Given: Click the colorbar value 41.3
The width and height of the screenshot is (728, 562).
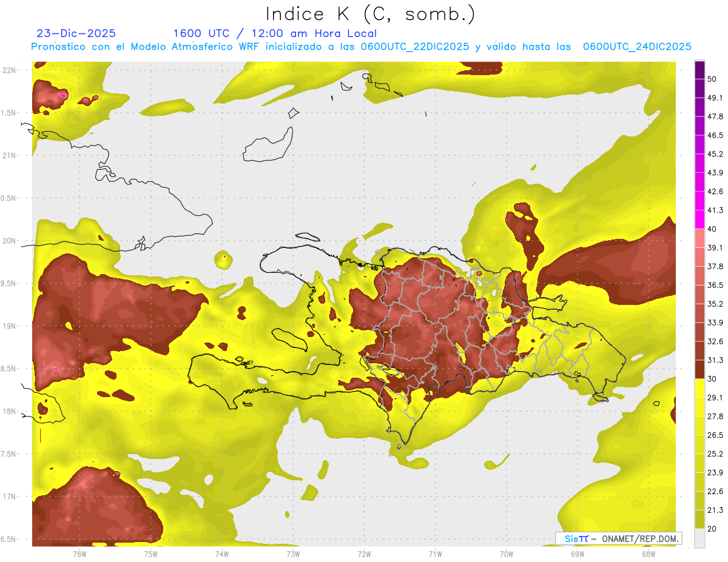Looking at the screenshot, I should point(715,210).
